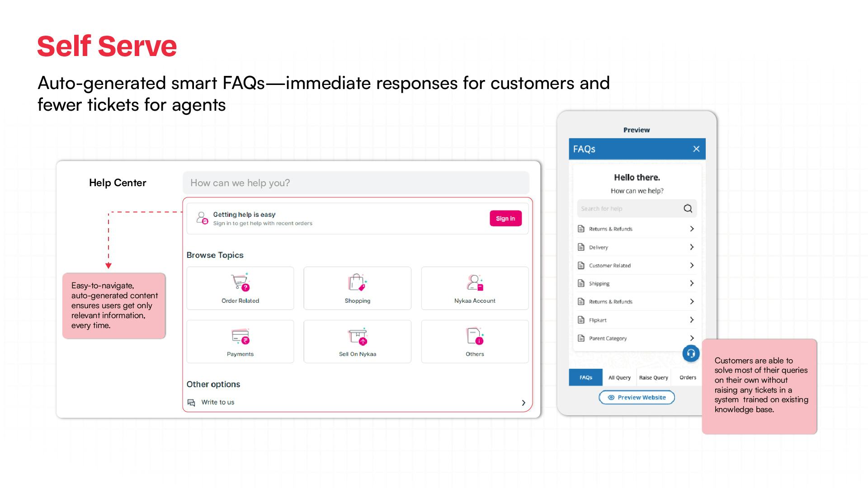The height and width of the screenshot is (488, 868).
Task: Open Sell On Nykaa store icon
Action: 357,336
